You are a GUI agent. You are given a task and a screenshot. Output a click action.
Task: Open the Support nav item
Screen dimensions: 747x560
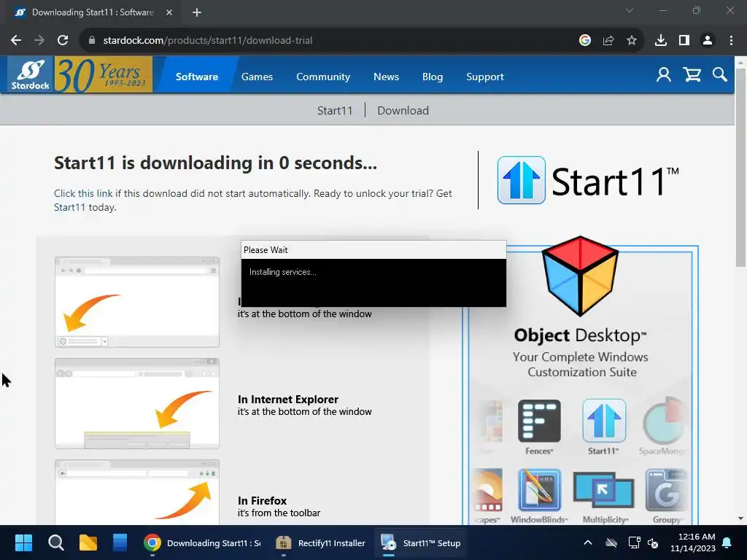484,77
